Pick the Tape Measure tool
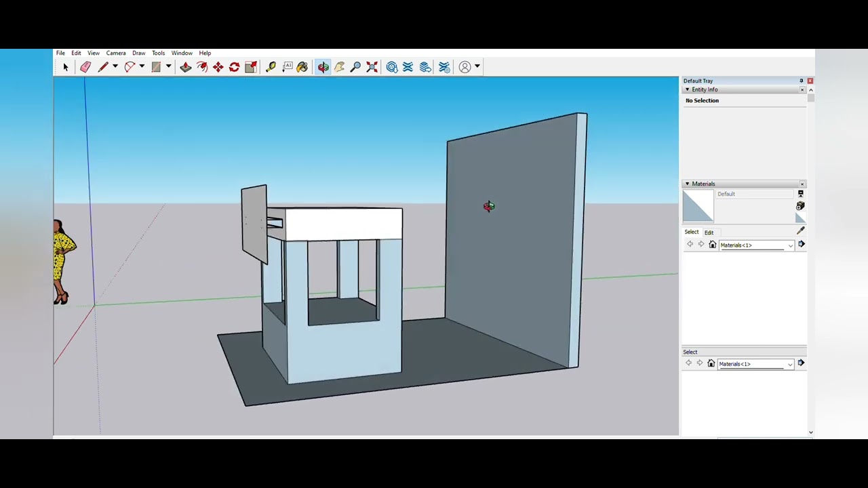The height and width of the screenshot is (488, 868). (x=271, y=67)
